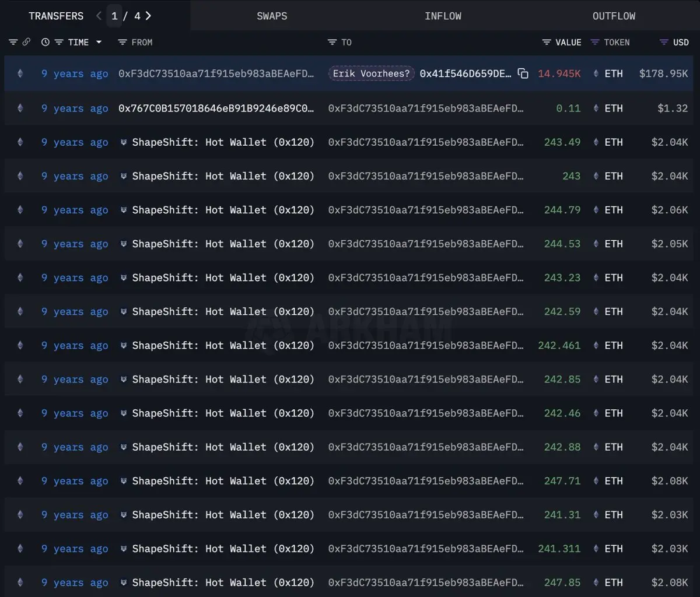The width and height of the screenshot is (700, 597).
Task: Open address 0x41f546D659DE recipient
Action: 466,73
